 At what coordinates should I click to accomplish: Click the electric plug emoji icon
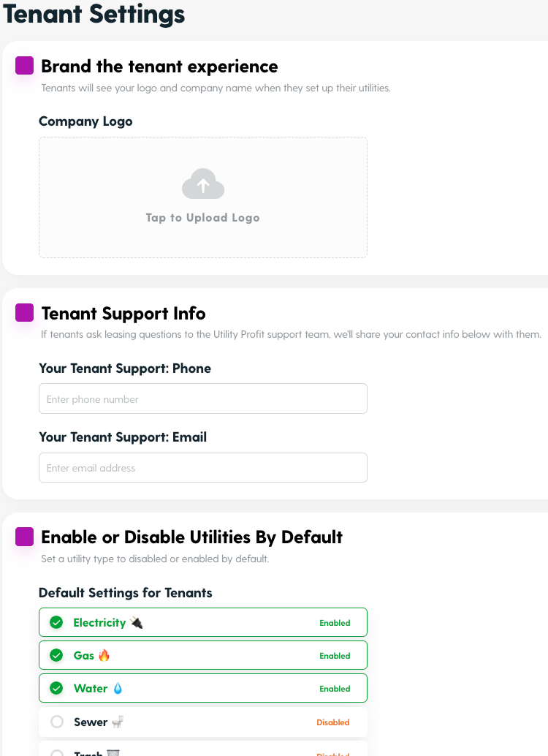tap(137, 622)
